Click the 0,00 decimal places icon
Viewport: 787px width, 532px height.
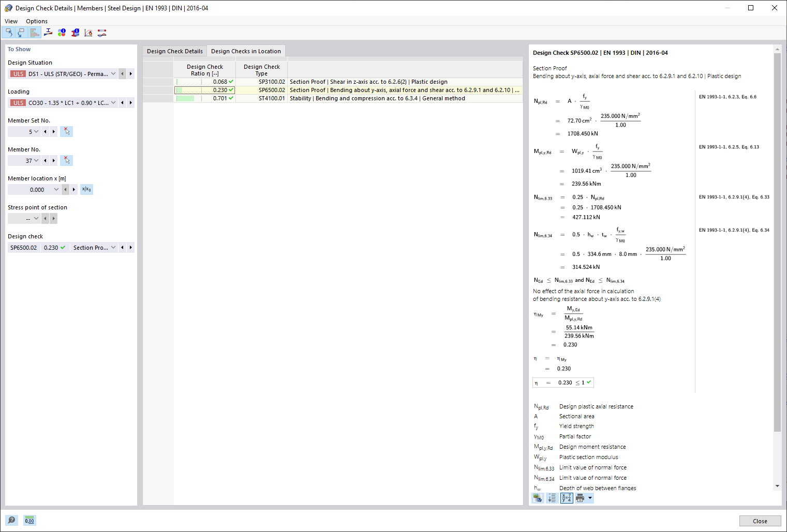click(29, 520)
